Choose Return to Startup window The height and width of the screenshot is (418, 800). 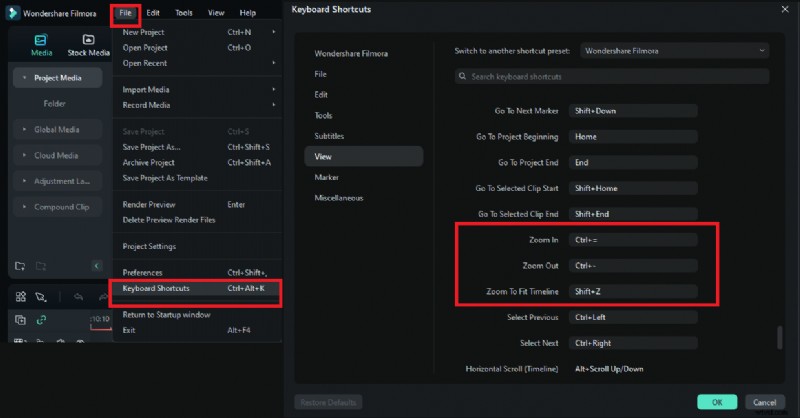pos(196,315)
